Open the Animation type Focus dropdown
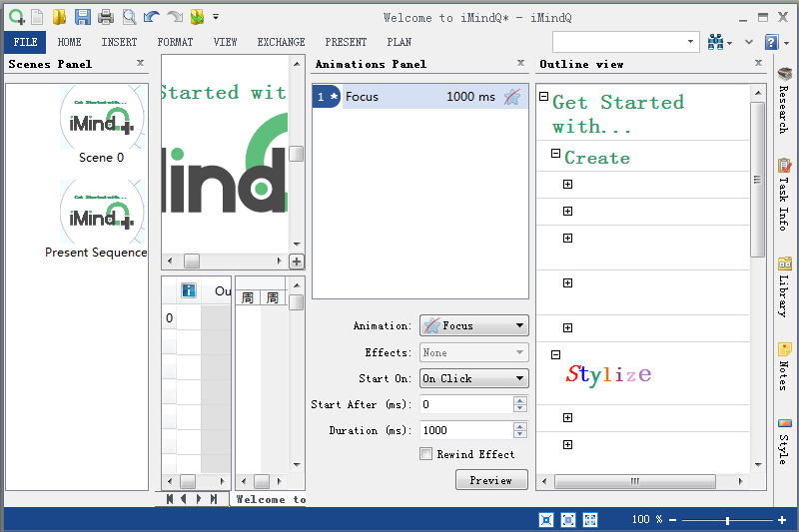The width and height of the screenshot is (799, 532). tap(473, 325)
